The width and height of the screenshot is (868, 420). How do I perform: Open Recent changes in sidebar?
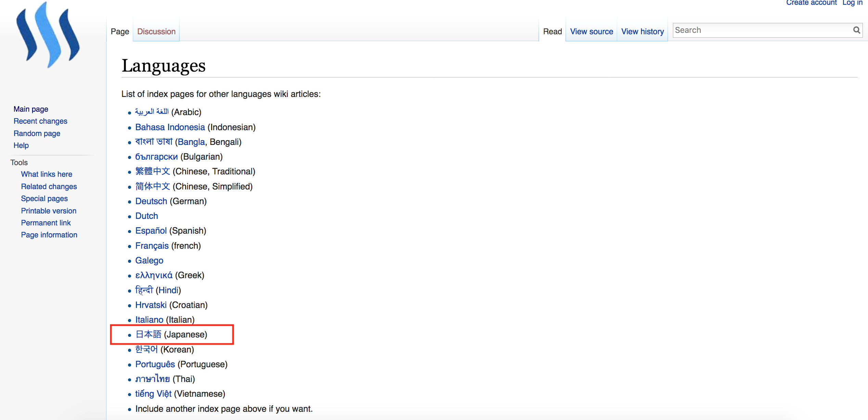40,121
